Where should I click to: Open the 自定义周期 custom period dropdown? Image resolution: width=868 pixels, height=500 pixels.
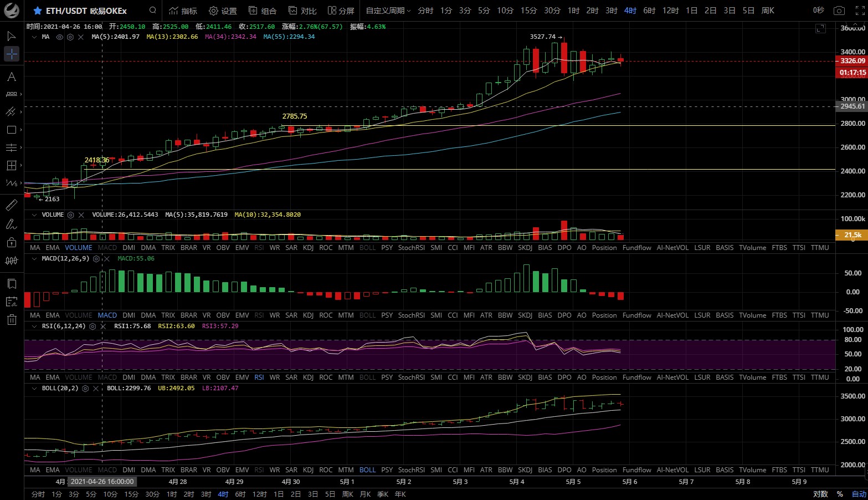[388, 11]
